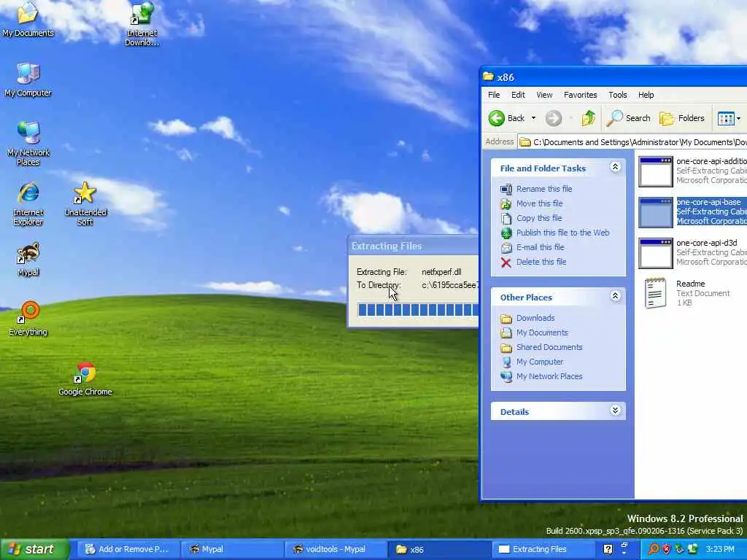The image size is (747, 560).
Task: Click the Explorer address bar path field
Action: 632,142
